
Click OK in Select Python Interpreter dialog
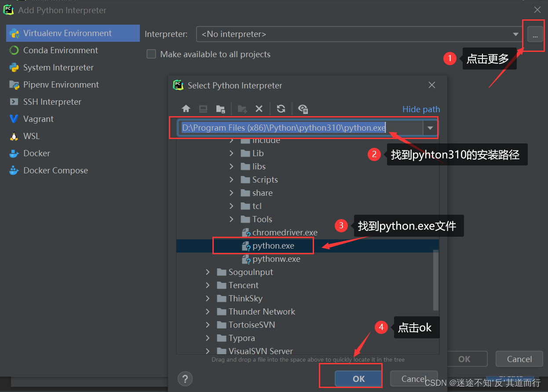tap(358, 379)
